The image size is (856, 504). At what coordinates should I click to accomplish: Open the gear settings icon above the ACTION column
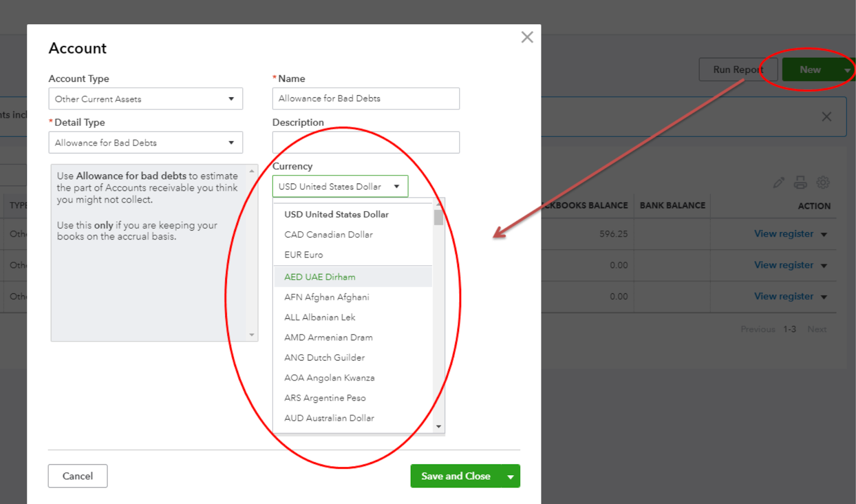tap(823, 182)
